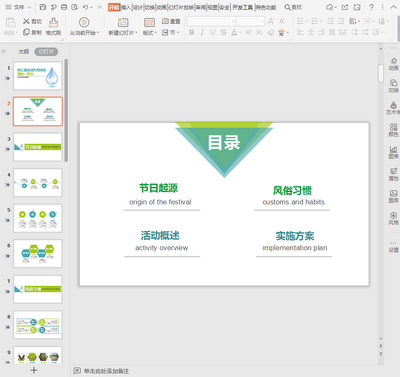The image size is (400, 377).
Task: Switch to the Insert (插入) tab
Action: tap(126, 7)
